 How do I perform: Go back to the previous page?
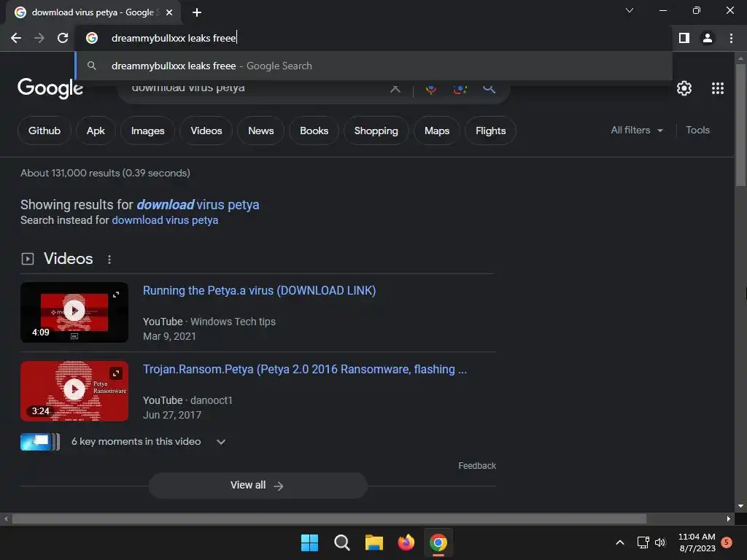(16, 38)
